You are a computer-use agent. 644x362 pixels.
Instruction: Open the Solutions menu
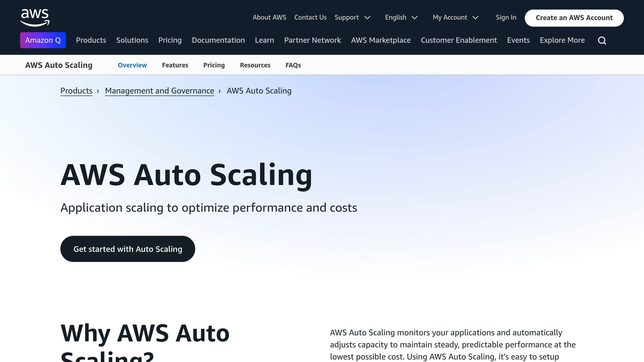click(132, 40)
